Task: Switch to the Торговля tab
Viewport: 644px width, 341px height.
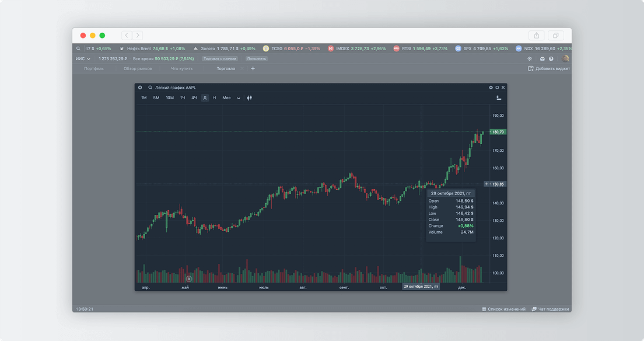Action: (226, 69)
